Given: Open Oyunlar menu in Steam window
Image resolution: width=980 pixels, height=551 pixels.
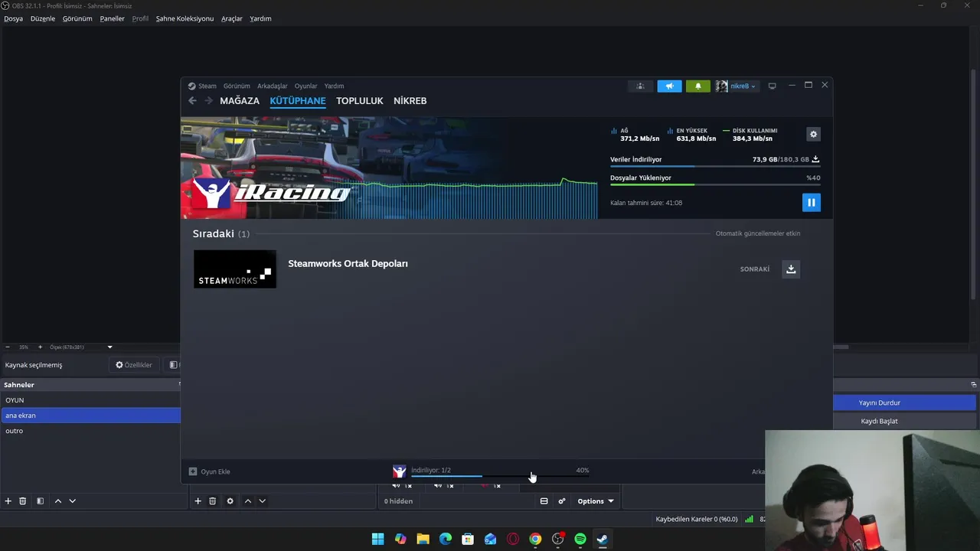Looking at the screenshot, I should [305, 86].
